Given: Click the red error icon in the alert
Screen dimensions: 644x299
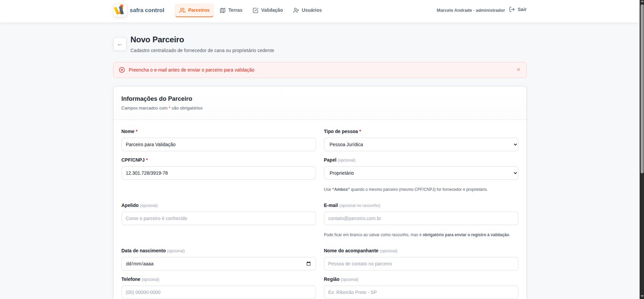Looking at the screenshot, I should coord(122,70).
